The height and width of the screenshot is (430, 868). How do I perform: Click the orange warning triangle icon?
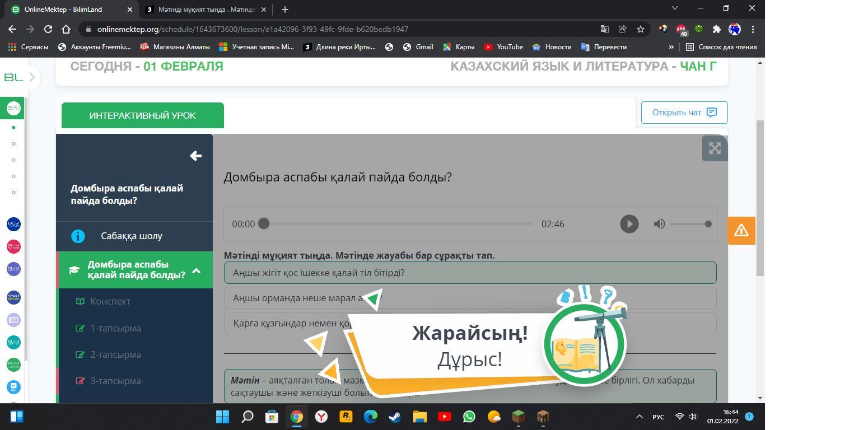[x=741, y=231]
